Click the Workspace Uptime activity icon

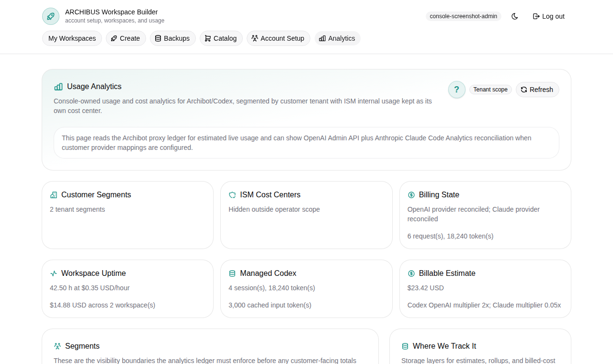[53, 273]
